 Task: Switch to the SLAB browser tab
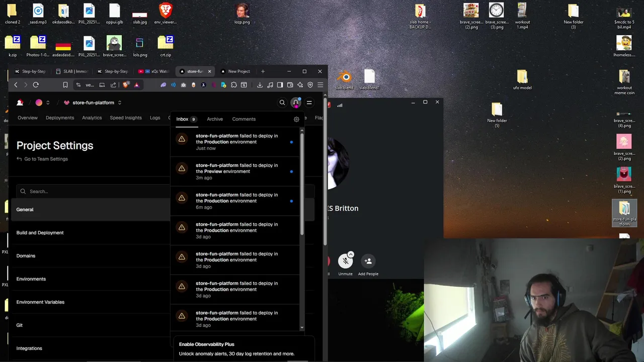click(71, 71)
